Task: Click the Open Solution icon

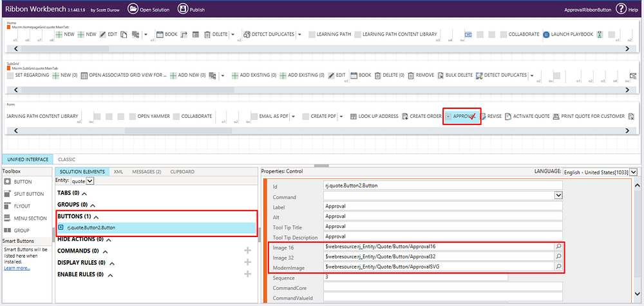Action: 133,9
